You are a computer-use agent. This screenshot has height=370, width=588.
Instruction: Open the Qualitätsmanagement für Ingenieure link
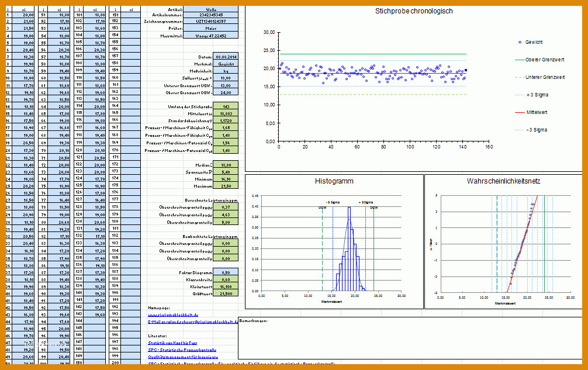click(183, 357)
